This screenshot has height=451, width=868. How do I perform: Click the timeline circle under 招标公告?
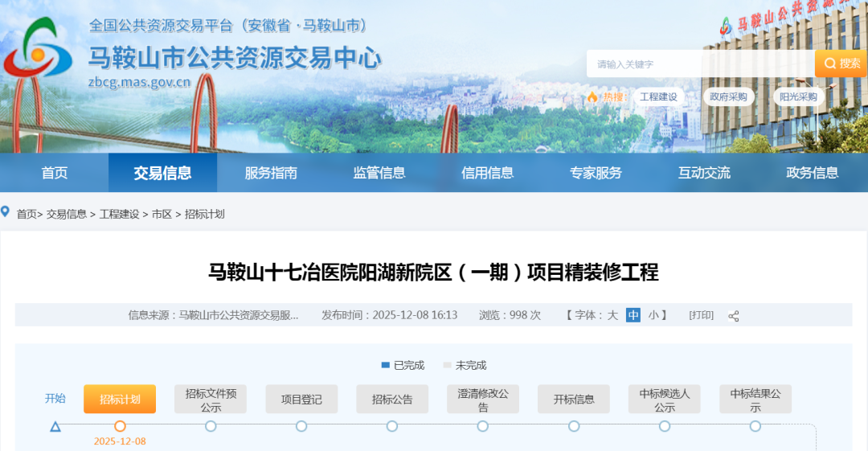click(x=392, y=426)
